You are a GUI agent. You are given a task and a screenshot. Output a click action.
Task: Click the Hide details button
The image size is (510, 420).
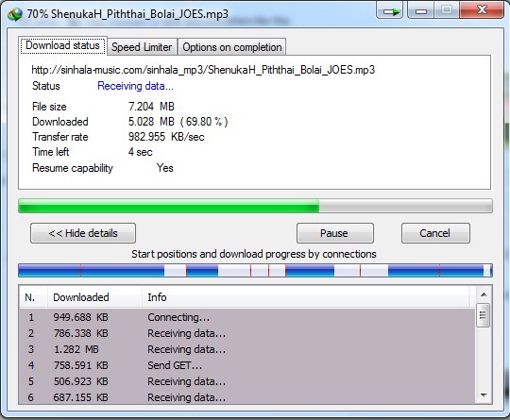pyautogui.click(x=83, y=233)
